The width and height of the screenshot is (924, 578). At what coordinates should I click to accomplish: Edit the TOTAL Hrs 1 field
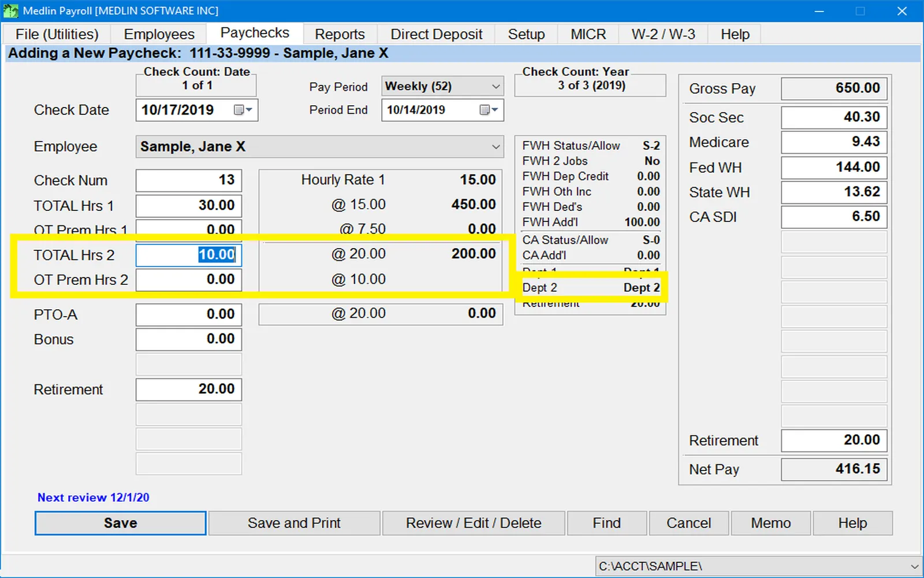(x=189, y=206)
